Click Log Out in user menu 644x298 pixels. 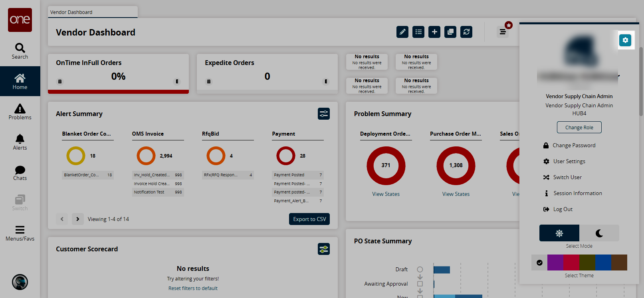[558, 209]
